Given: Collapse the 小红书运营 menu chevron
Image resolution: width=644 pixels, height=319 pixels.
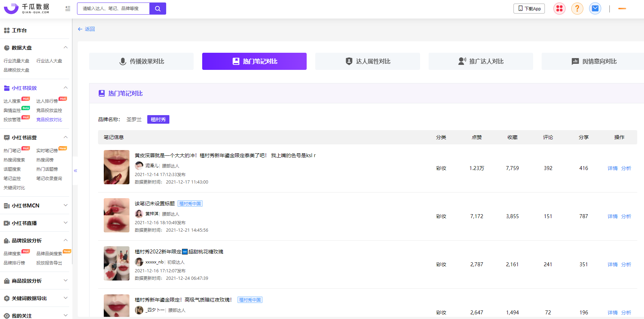Looking at the screenshot, I should tap(66, 137).
